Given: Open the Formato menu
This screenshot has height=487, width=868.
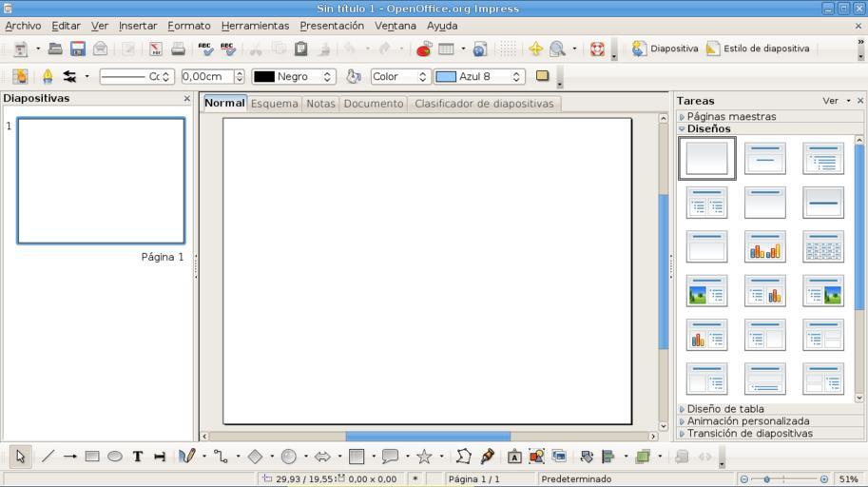Looking at the screenshot, I should coord(189,26).
